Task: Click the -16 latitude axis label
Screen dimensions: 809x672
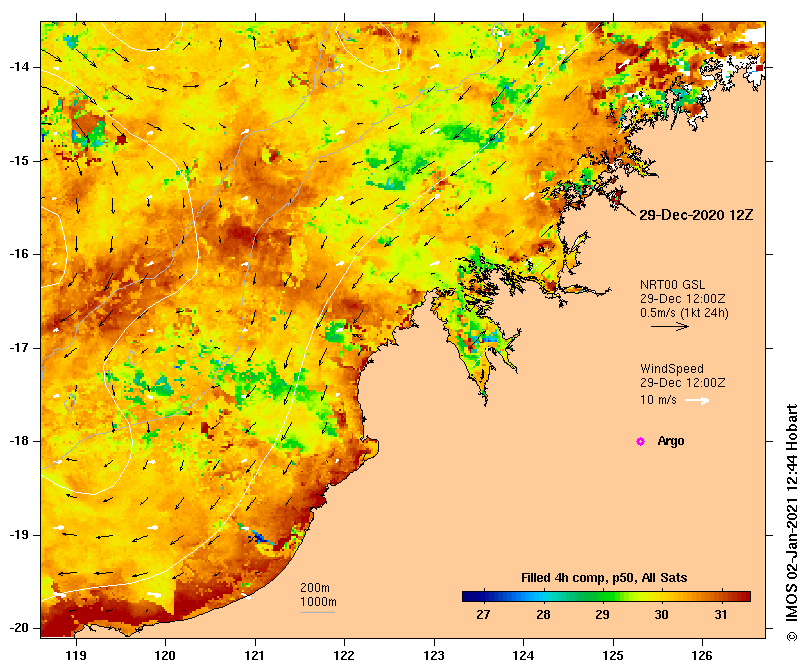Action: coord(19,254)
